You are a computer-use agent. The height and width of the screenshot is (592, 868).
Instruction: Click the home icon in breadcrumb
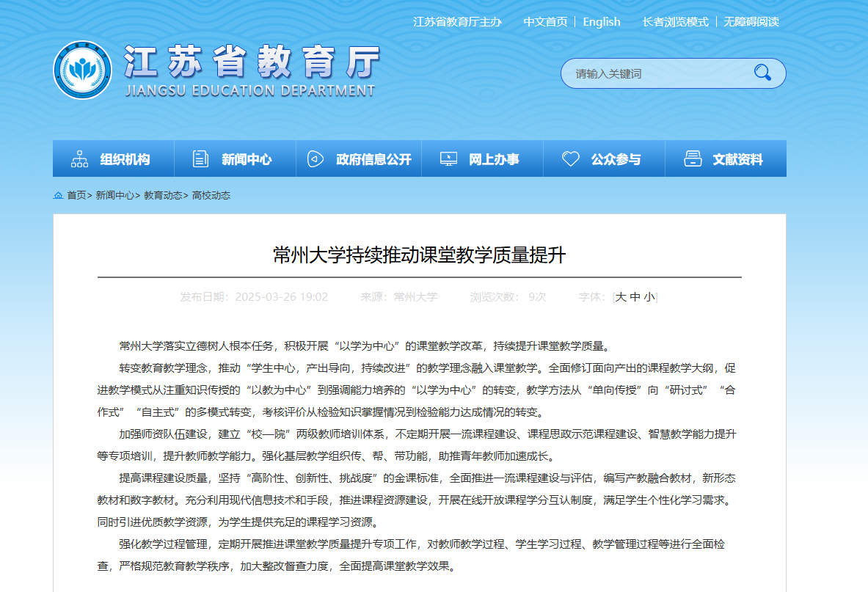coord(58,196)
